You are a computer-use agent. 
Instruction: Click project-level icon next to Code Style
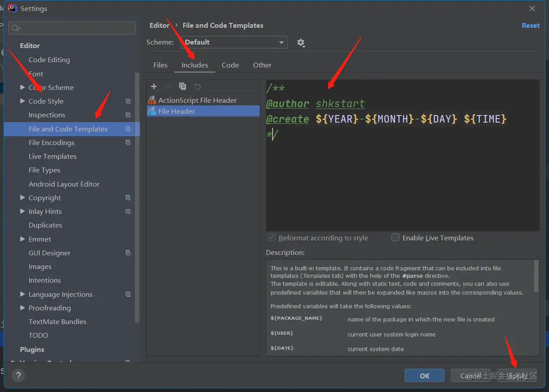coord(128,101)
